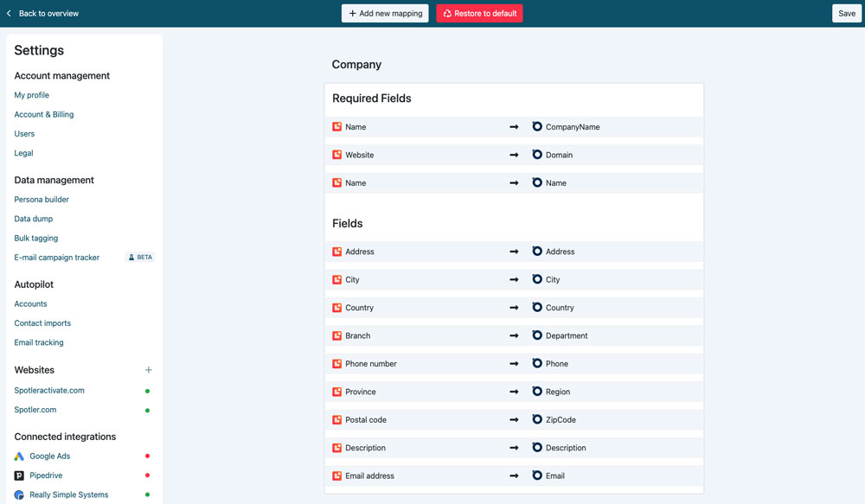
Task: Click the green status dot for Really Simple Systems
Action: pyautogui.click(x=147, y=494)
